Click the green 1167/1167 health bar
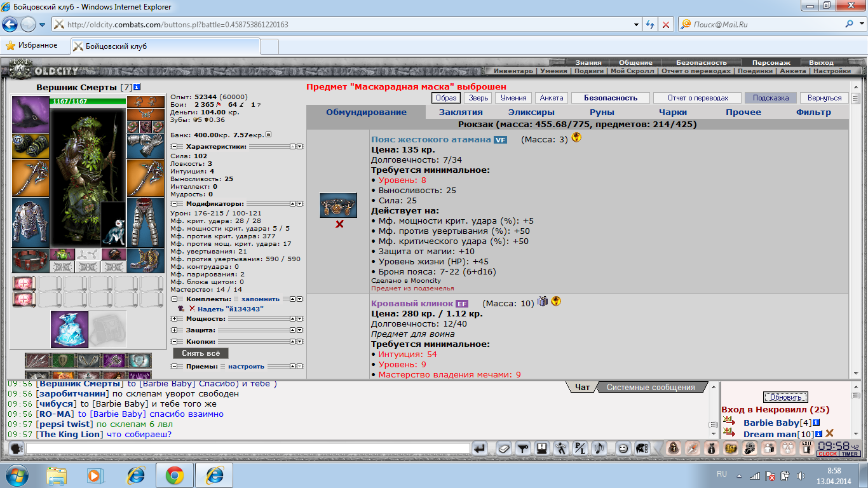Screen dimensions: 868x488 (88, 102)
